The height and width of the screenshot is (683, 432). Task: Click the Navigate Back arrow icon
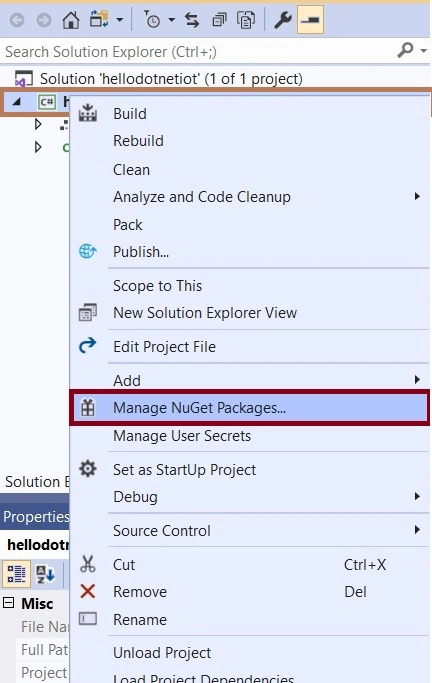(x=17, y=20)
